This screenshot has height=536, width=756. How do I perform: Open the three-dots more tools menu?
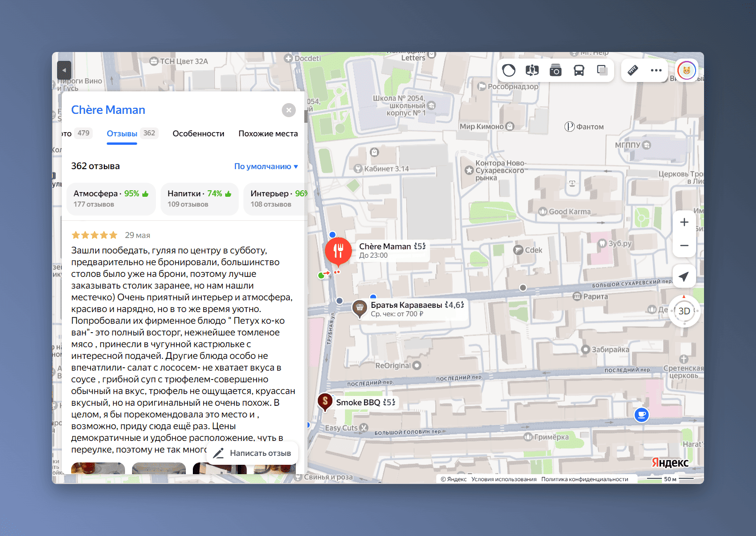coord(656,71)
